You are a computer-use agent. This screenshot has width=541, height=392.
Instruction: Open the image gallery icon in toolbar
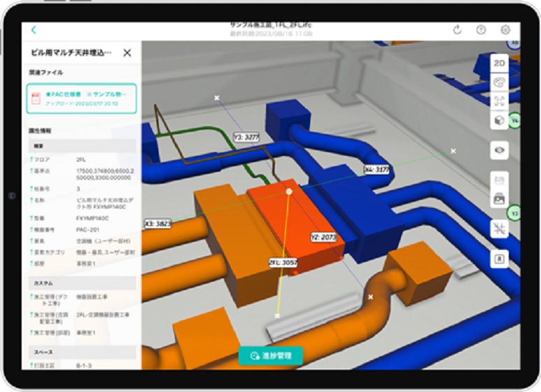[499, 199]
